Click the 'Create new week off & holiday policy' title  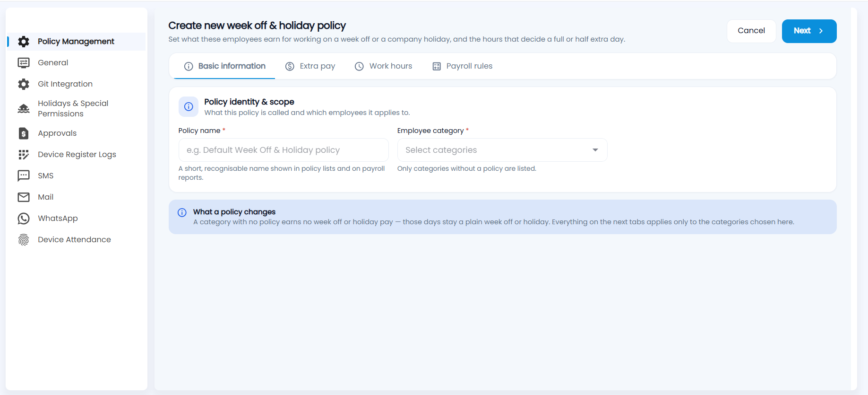257,26
